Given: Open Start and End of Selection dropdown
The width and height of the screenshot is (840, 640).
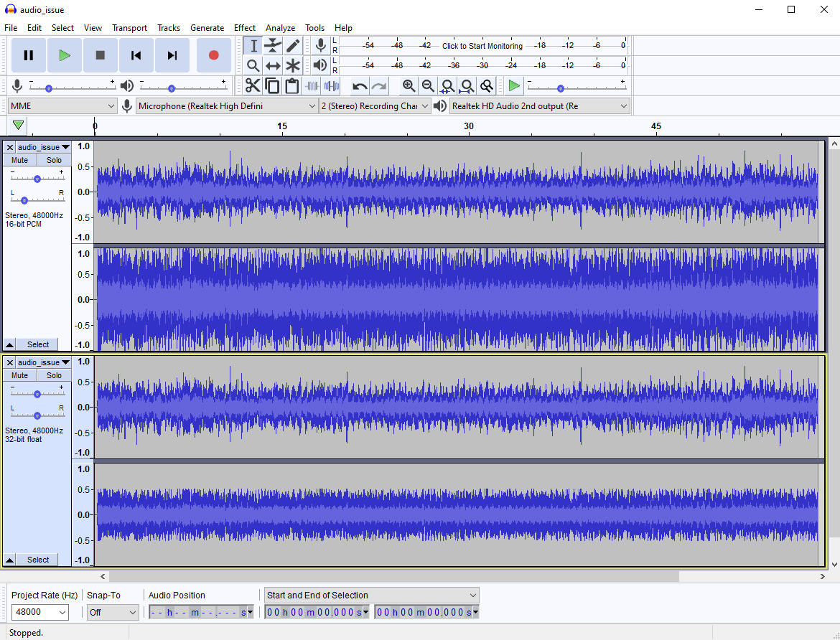Looking at the screenshot, I should 372,595.
